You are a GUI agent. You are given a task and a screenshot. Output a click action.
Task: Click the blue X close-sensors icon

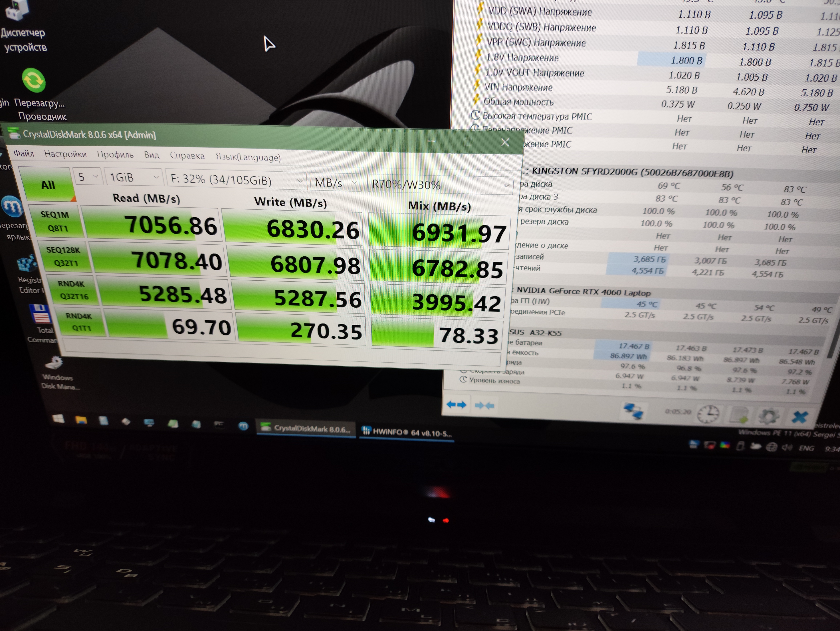coord(800,417)
